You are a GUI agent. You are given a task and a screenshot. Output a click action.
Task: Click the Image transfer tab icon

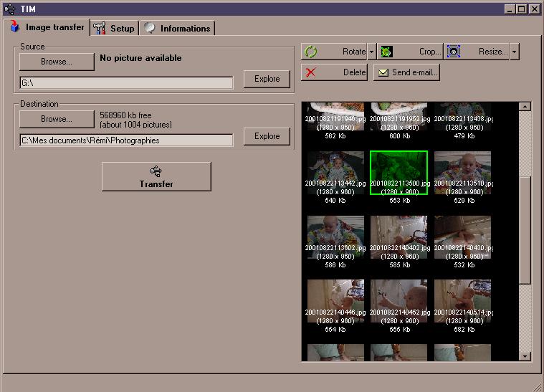14,27
